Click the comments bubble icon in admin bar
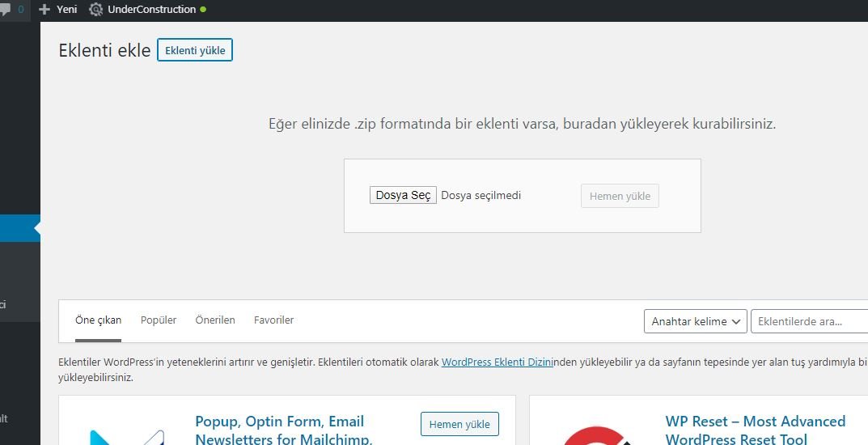The width and height of the screenshot is (868, 445). tap(5, 10)
